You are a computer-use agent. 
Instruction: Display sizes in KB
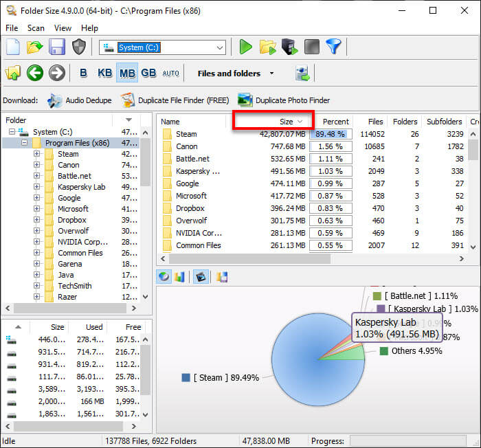[105, 73]
